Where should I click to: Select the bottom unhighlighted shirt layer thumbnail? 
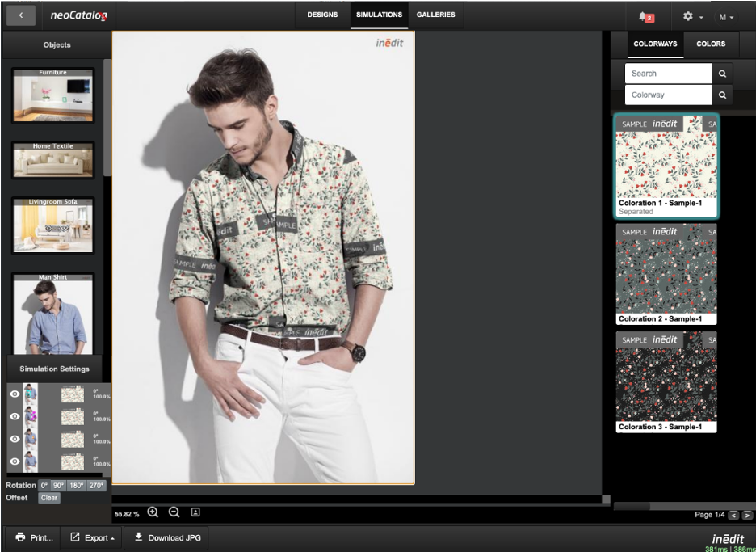(x=31, y=461)
